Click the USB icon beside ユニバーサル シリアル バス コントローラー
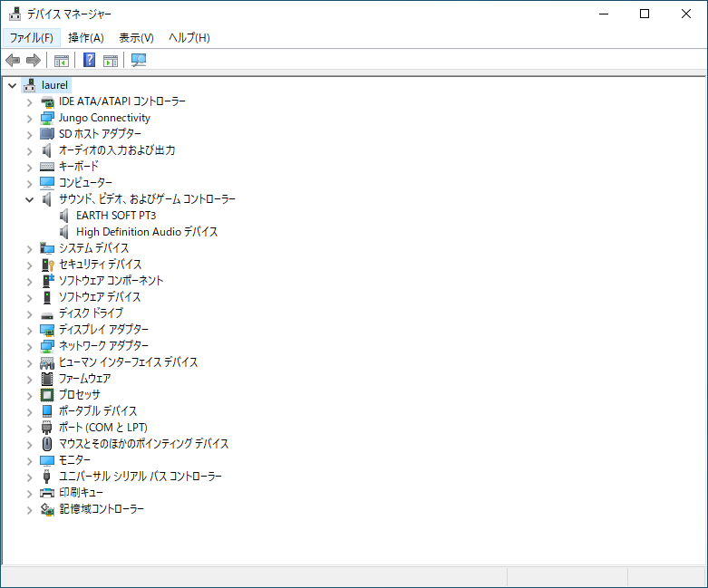Image resolution: width=708 pixels, height=588 pixels. point(46,476)
